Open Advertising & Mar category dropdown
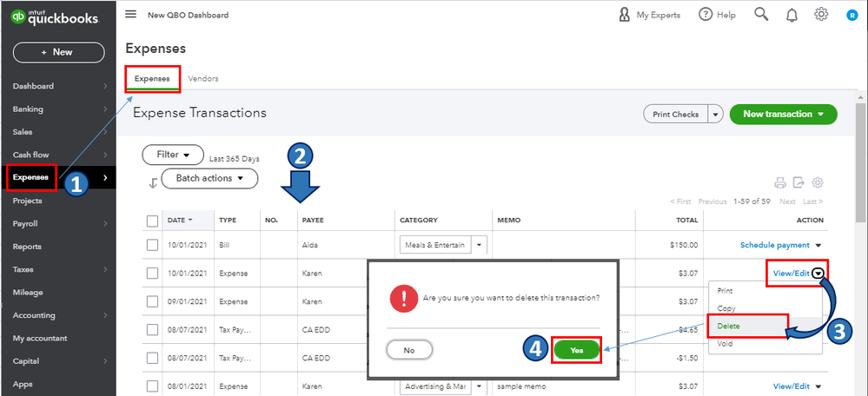 [x=479, y=386]
